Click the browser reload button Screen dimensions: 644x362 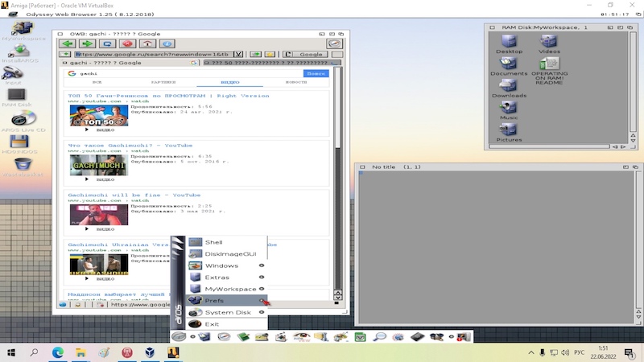pyautogui.click(x=107, y=43)
